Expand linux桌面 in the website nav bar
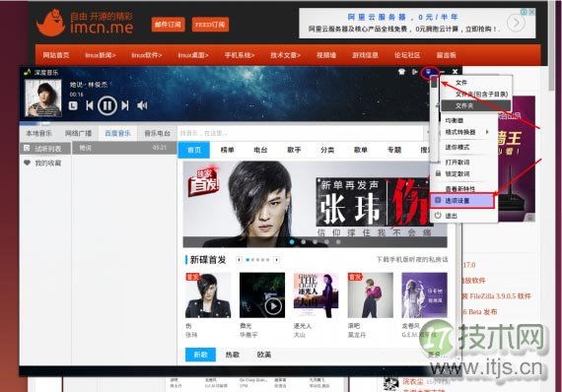 coord(193,55)
